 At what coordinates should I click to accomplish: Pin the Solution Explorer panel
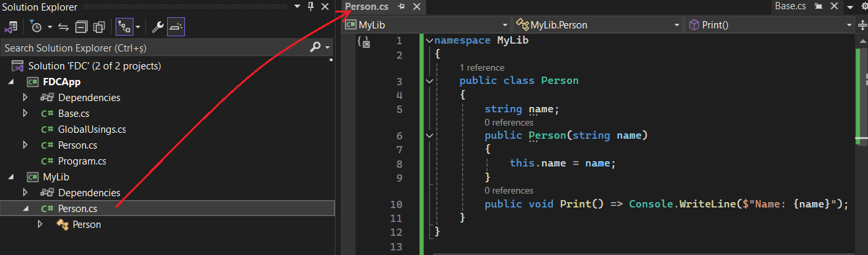pos(310,7)
